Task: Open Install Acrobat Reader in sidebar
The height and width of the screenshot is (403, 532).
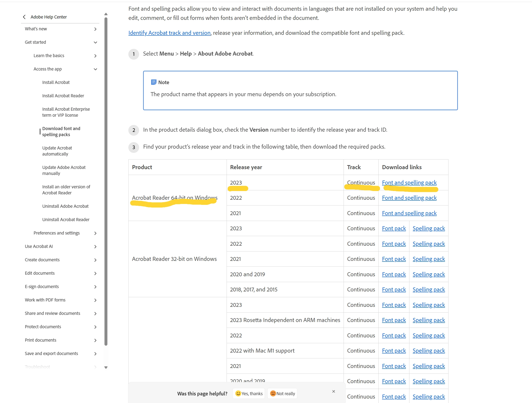Action: click(x=63, y=96)
